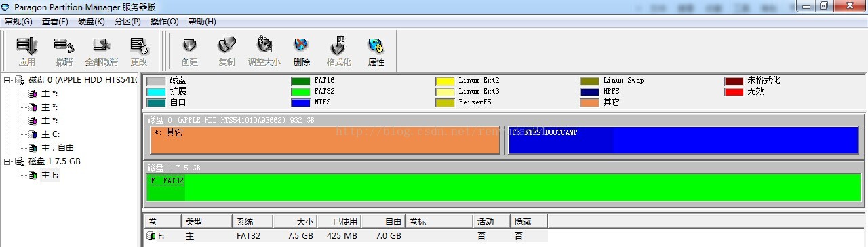Select the first 主 *: partition in tree
This screenshot has width=868, height=247.
click(50, 94)
